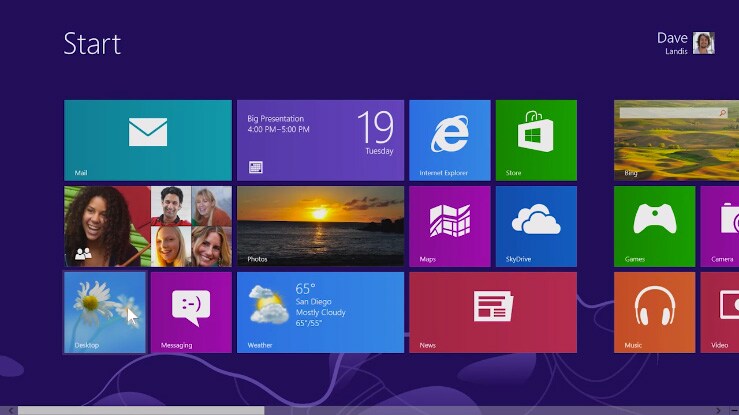This screenshot has height=415, width=739.
Task: Open the Maps tile
Action: coord(450,227)
